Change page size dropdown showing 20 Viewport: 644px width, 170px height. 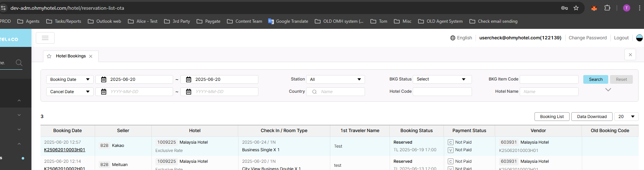(626, 117)
